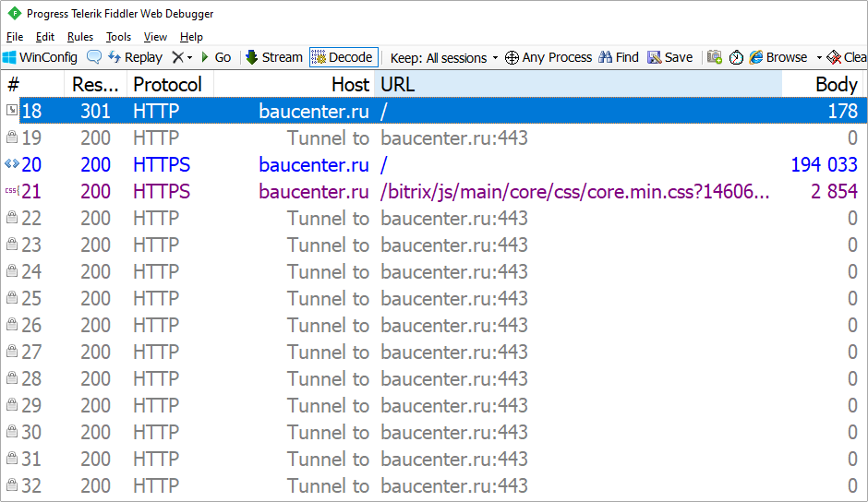
Task: Click Browse in the toolbar
Action: [778, 57]
